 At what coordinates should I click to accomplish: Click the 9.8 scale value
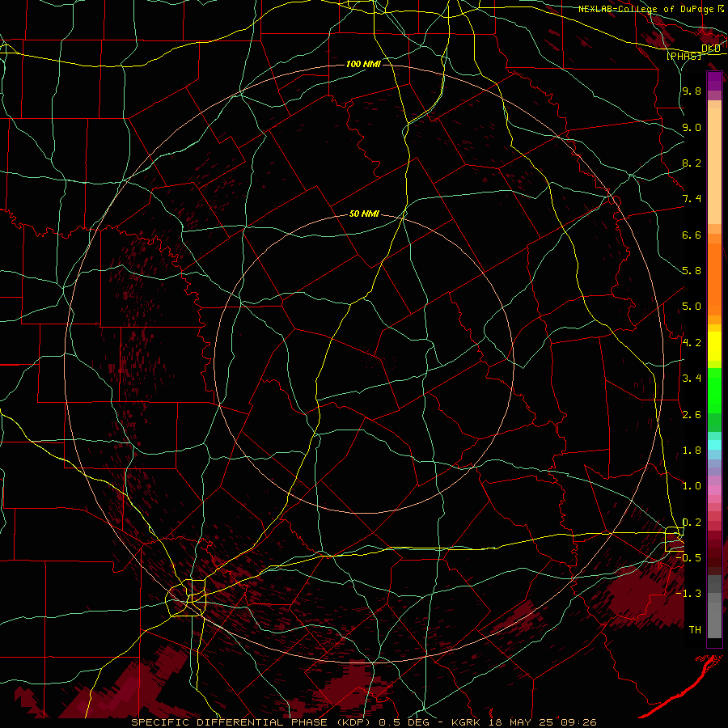click(692, 91)
